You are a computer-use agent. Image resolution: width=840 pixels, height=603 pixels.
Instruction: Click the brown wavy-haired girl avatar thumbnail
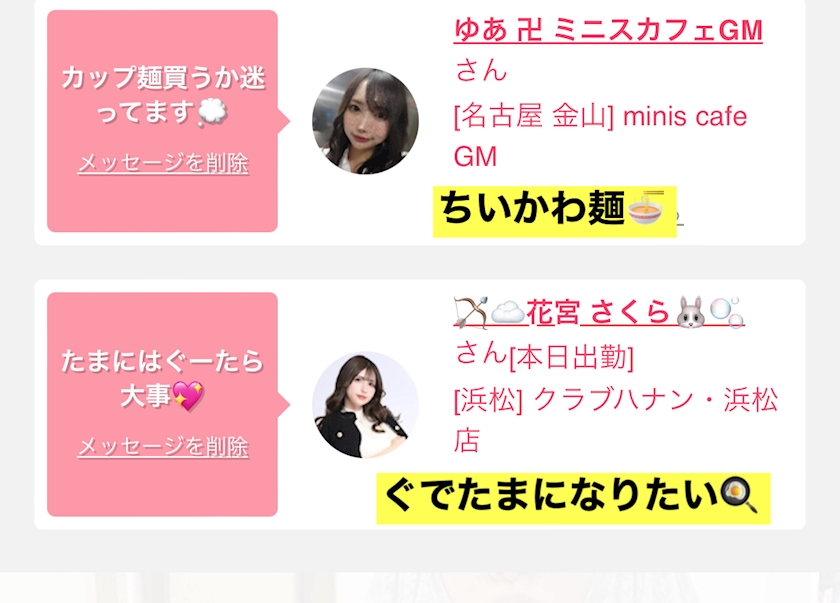(x=365, y=405)
